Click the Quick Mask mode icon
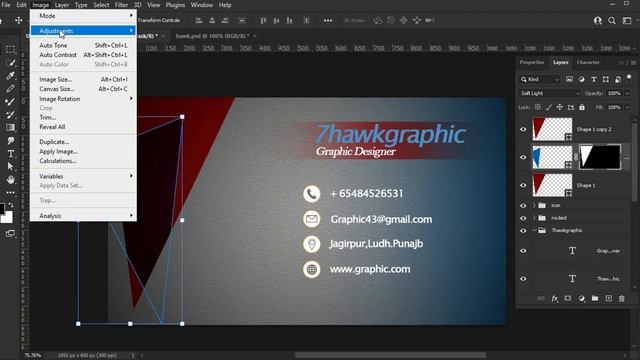 pyautogui.click(x=11, y=233)
